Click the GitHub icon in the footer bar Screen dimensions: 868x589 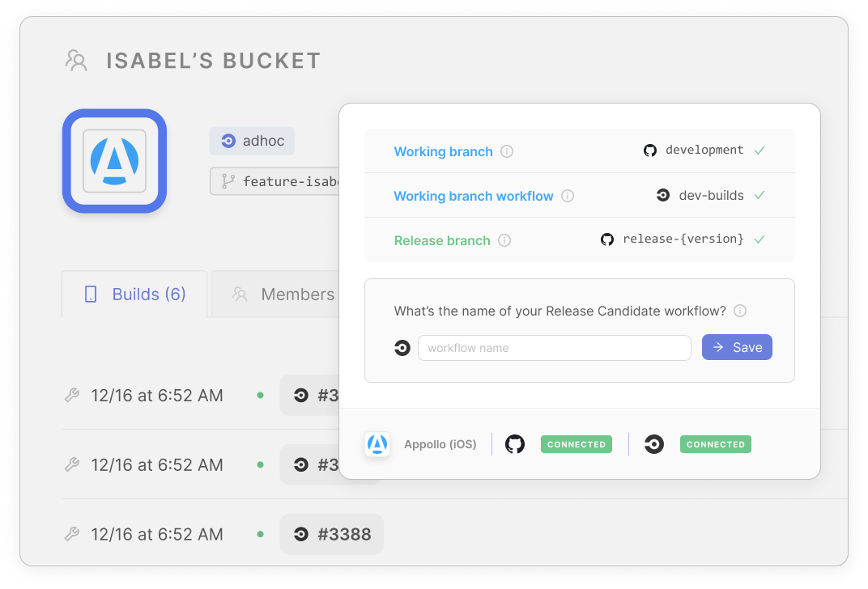tap(515, 444)
